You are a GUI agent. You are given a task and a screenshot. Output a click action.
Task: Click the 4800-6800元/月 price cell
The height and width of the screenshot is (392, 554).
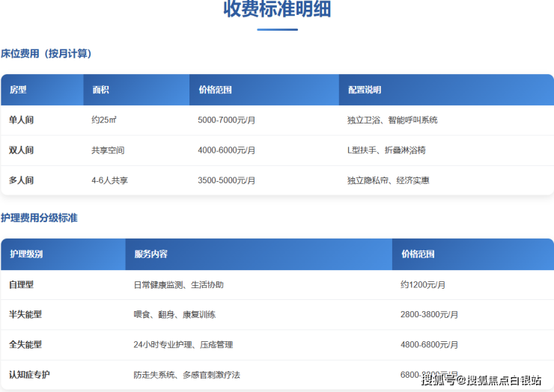429,345
